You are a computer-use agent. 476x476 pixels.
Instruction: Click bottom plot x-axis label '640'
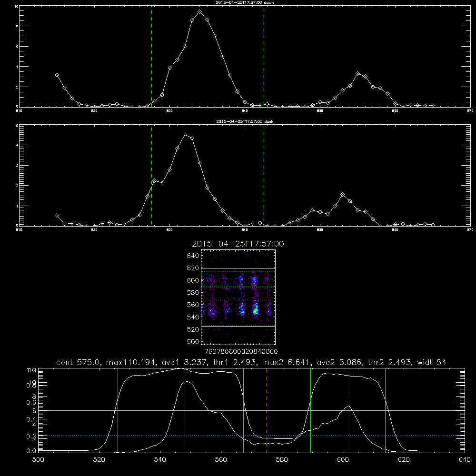[x=465, y=460]
